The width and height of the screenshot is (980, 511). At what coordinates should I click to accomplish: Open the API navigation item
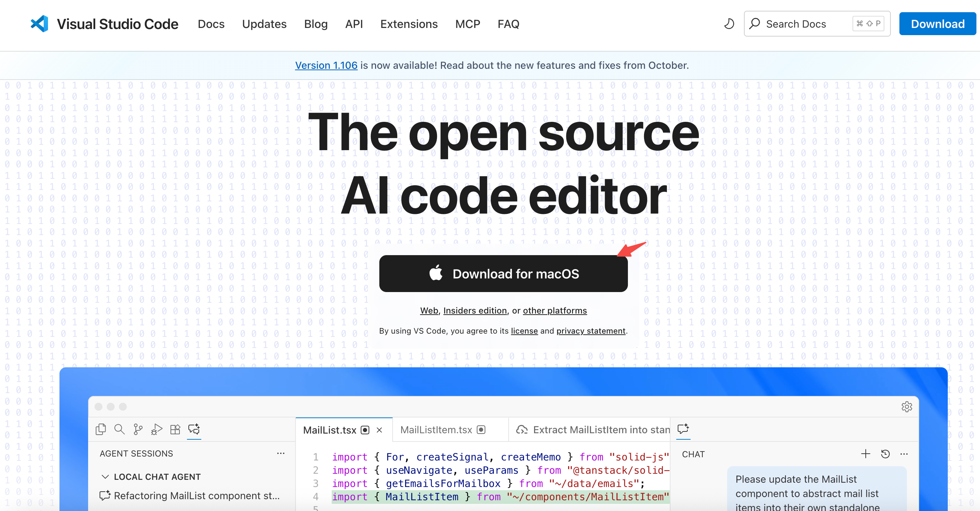pos(354,24)
